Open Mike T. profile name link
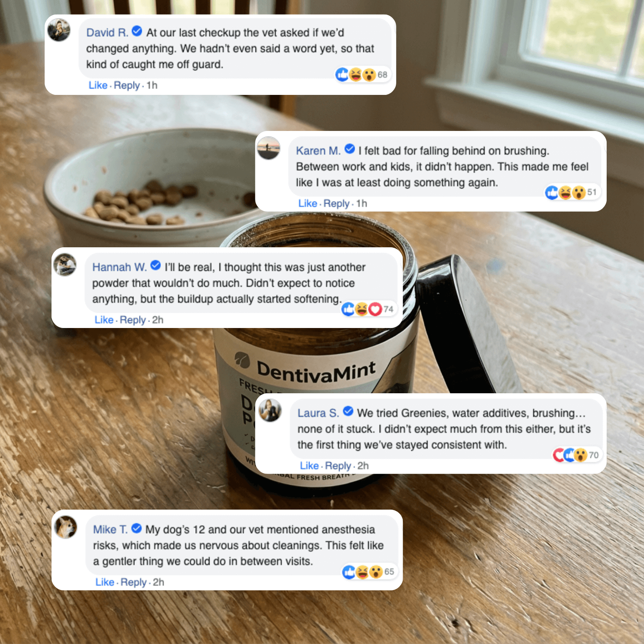This screenshot has height=644, width=644. click(110, 529)
